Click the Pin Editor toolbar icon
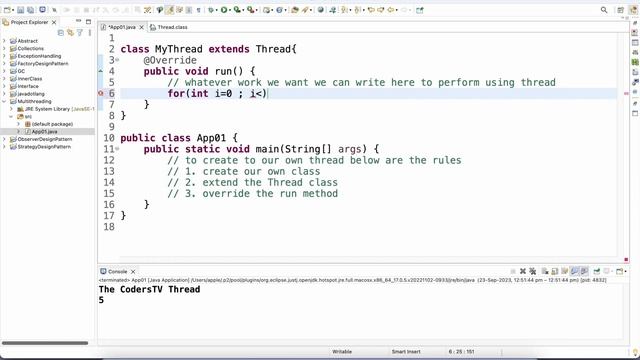This screenshot has height=360, width=640. pyautogui.click(x=420, y=10)
